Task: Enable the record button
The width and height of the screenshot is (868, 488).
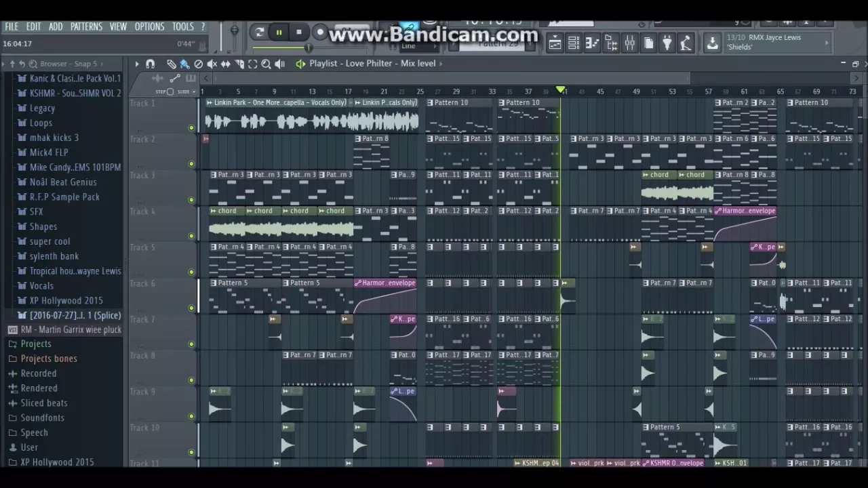Action: pos(320,32)
